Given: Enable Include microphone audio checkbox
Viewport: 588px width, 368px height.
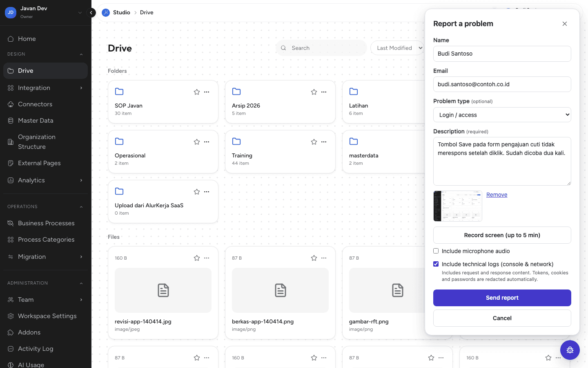Looking at the screenshot, I should 436,251.
